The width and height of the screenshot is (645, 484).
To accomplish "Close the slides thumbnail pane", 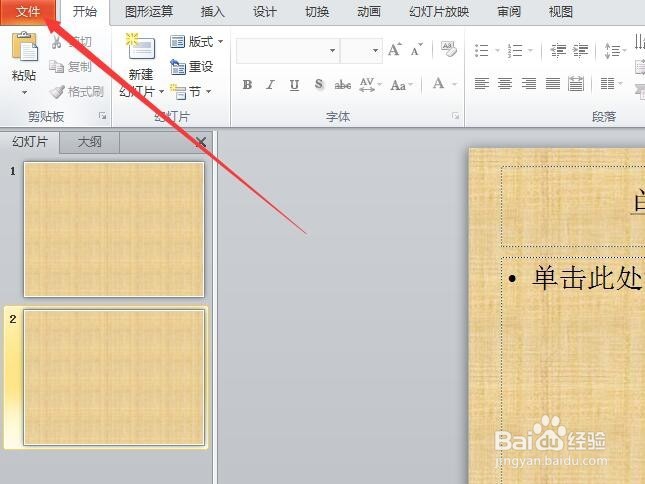I will (x=201, y=143).
